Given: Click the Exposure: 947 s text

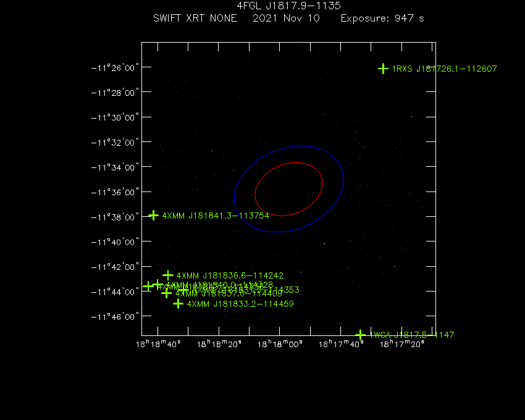Looking at the screenshot, I should tap(382, 18).
